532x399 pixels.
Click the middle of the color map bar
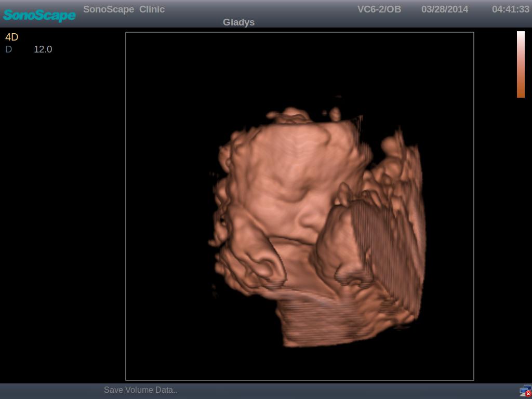click(x=521, y=64)
